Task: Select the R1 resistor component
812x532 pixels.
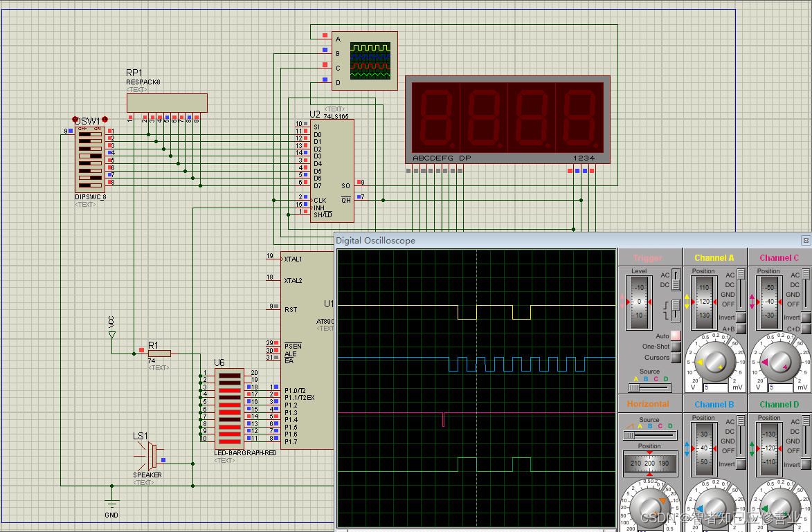Action: 159,354
